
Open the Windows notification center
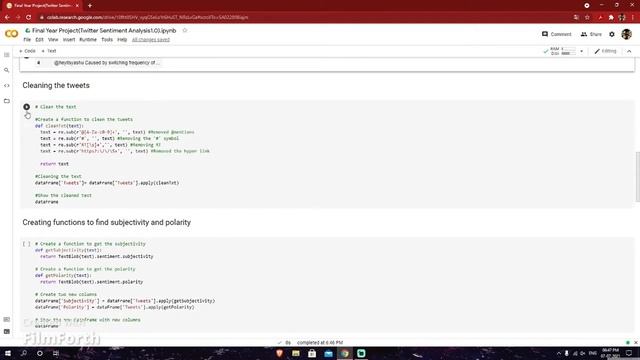629,353
